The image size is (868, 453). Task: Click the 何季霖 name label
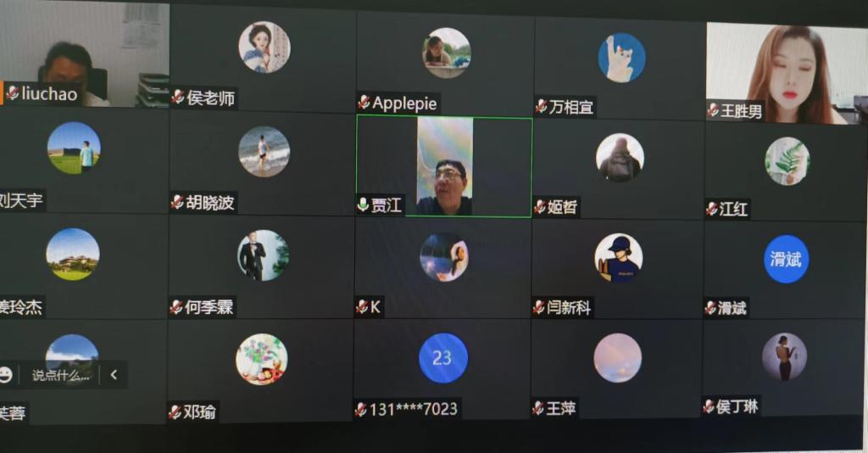tap(209, 307)
